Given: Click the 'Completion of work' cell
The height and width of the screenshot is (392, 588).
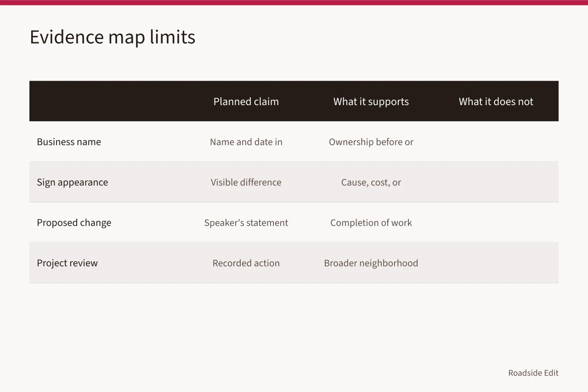Looking at the screenshot, I should point(371,223).
